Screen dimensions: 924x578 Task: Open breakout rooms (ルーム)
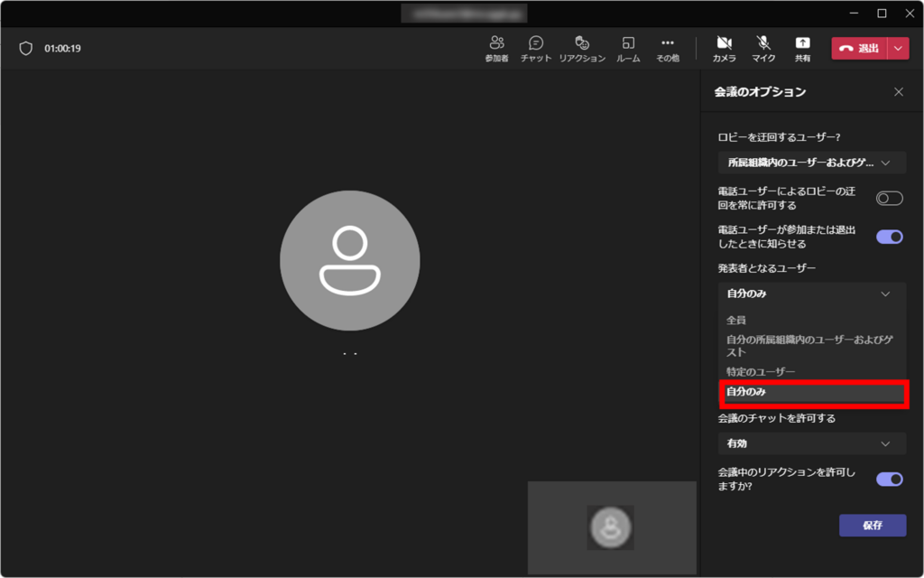click(628, 49)
